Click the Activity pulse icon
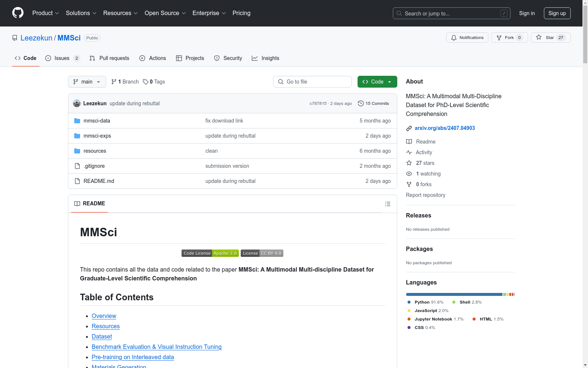This screenshot has width=588, height=368. (409, 152)
